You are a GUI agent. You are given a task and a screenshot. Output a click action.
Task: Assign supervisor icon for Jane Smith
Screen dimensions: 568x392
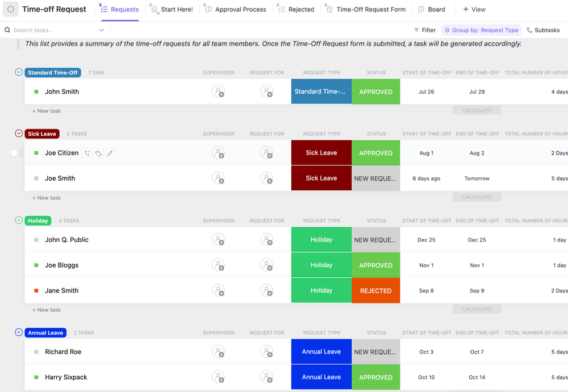click(x=218, y=290)
